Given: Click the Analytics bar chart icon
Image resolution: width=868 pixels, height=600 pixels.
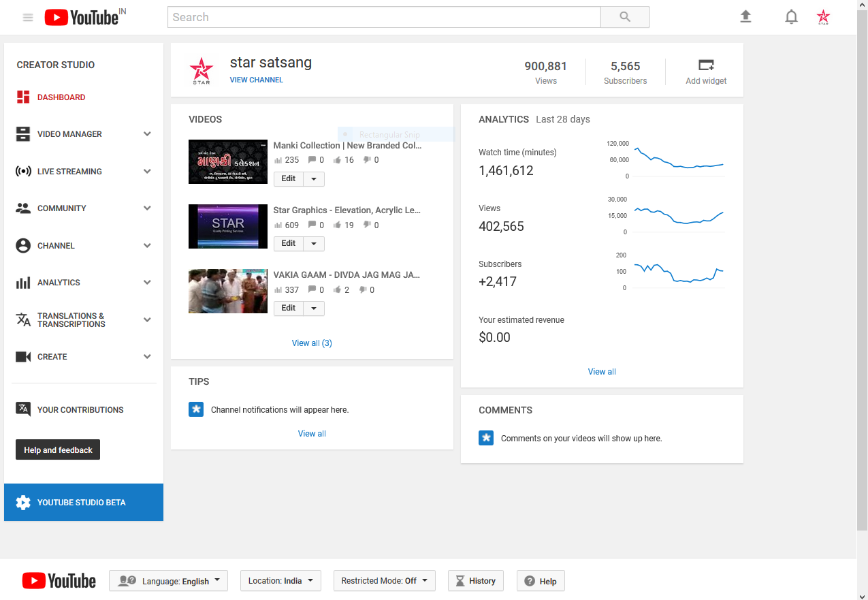Looking at the screenshot, I should coord(23,283).
